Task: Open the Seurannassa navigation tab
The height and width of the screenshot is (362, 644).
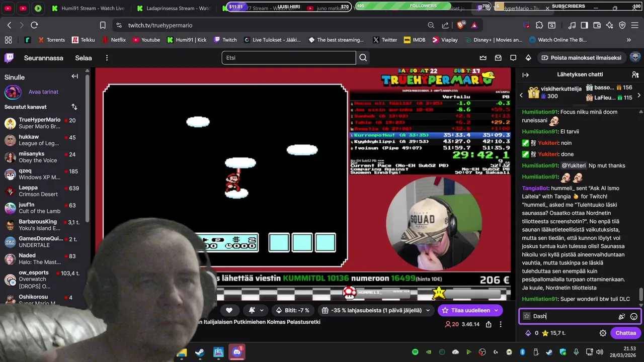Action: pyautogui.click(x=44, y=58)
